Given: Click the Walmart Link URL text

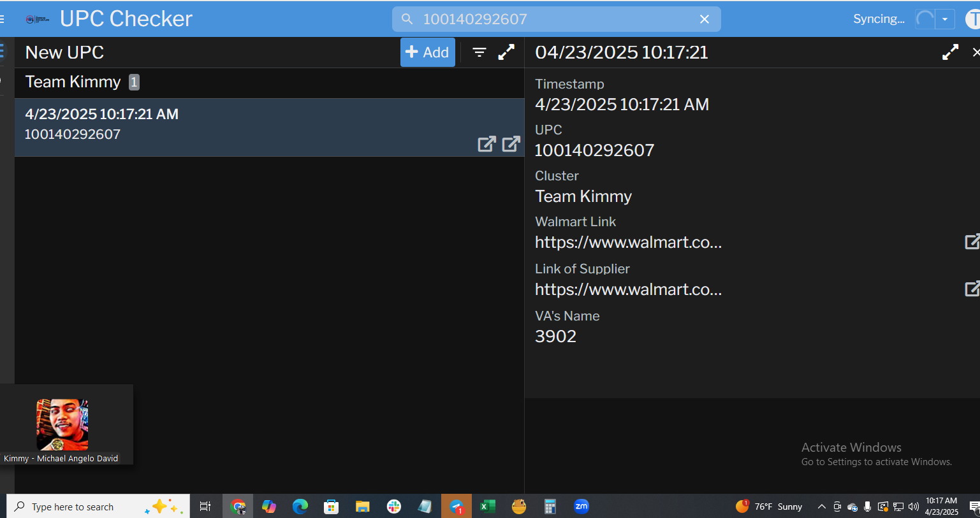Looking at the screenshot, I should (x=628, y=243).
